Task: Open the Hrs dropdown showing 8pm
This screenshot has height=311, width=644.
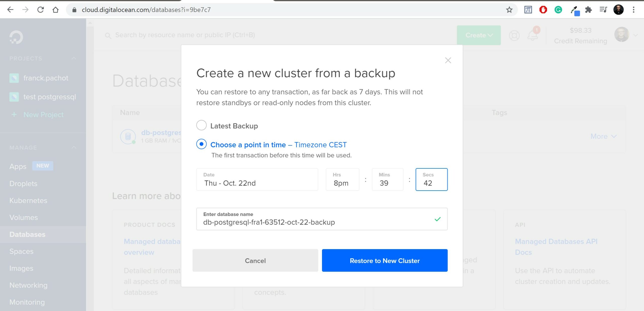Action: pyautogui.click(x=342, y=180)
